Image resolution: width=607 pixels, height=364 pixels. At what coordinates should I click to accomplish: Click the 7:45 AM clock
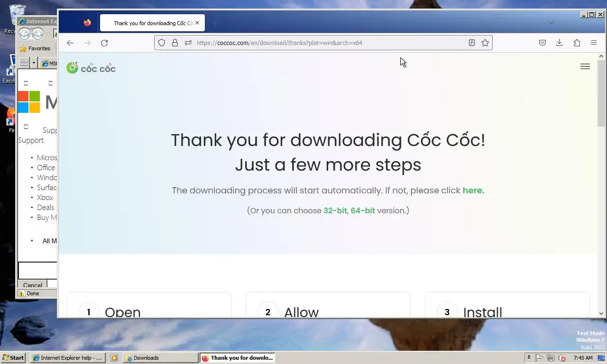[583, 358]
